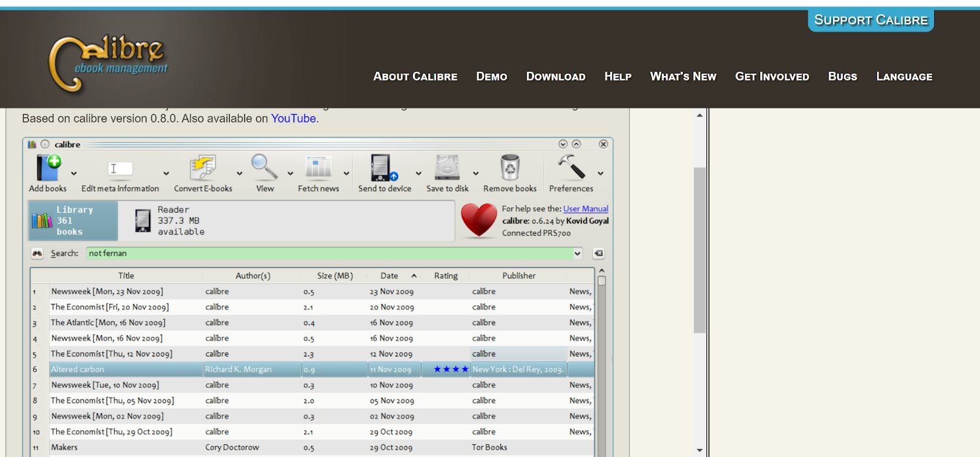980x457 pixels.
Task: Open the What's New page
Action: tap(683, 77)
